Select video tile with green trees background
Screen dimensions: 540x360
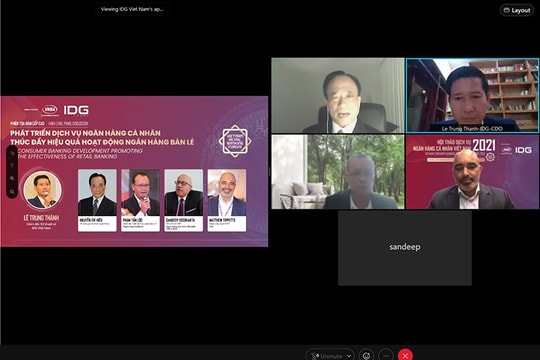pos(338,172)
